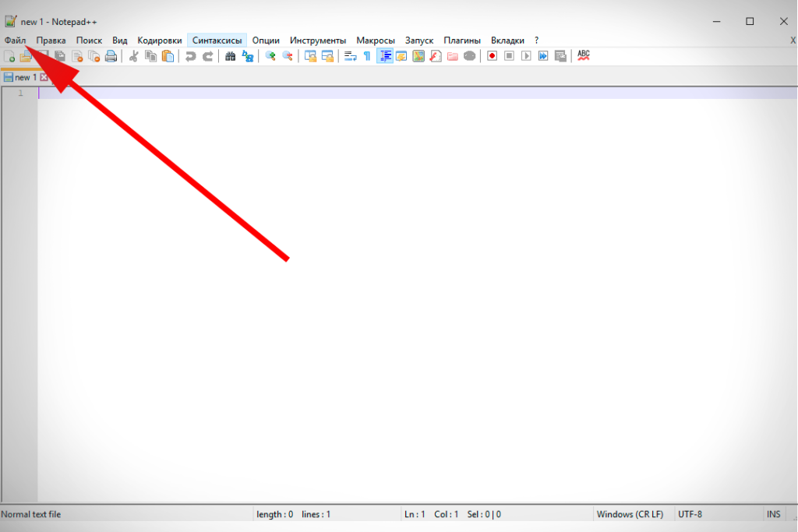
Task: Click the ABC spell check icon
Action: (584, 55)
